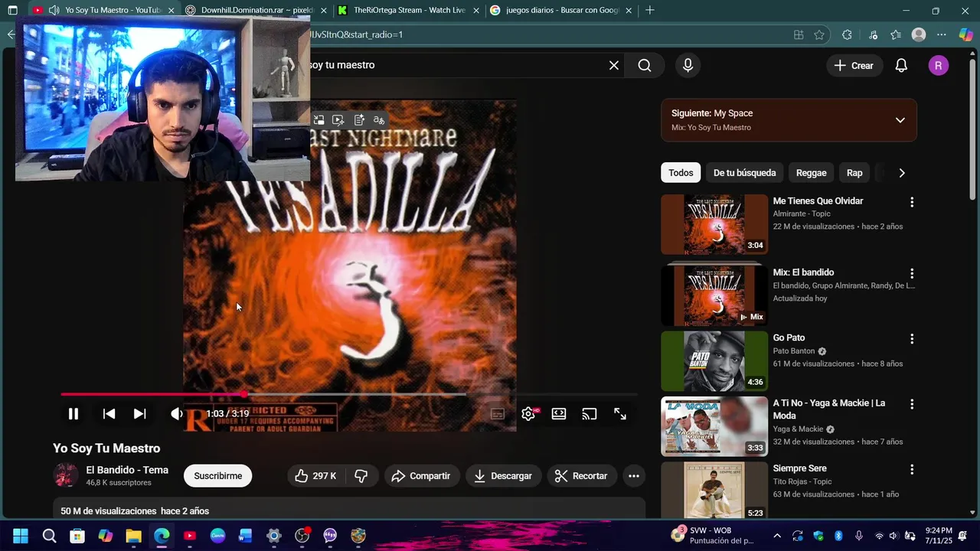The image size is (980, 551).
Task: Switch to TheRiOrtega Stream browser tab
Action: pos(410,11)
